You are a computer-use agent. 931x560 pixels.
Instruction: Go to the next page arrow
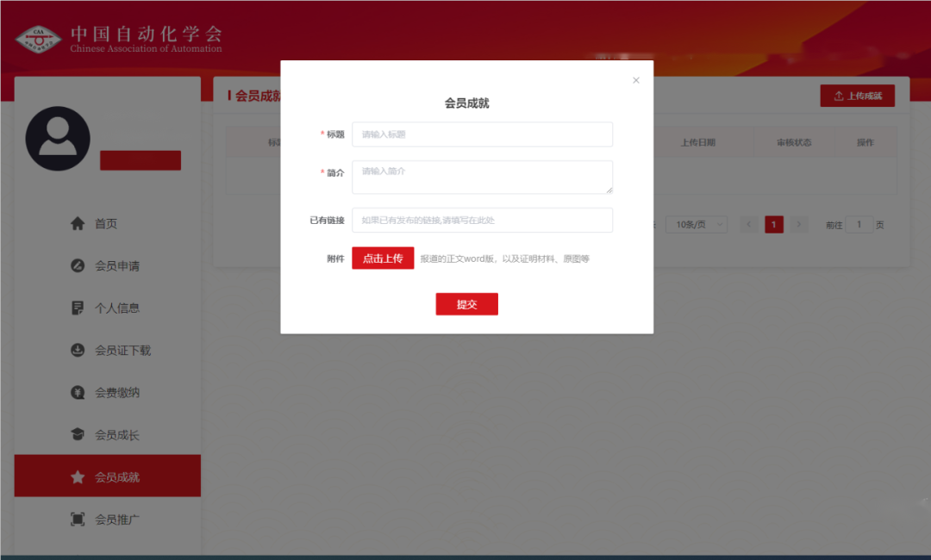tap(799, 225)
